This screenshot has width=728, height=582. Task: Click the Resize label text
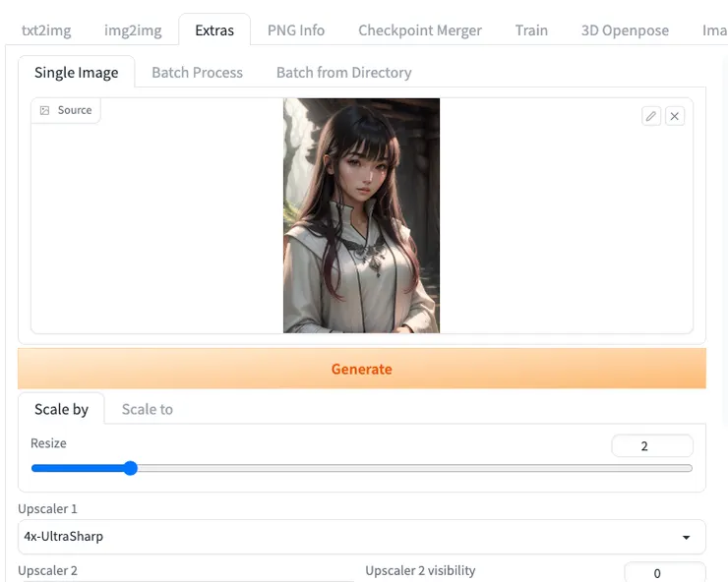48,443
